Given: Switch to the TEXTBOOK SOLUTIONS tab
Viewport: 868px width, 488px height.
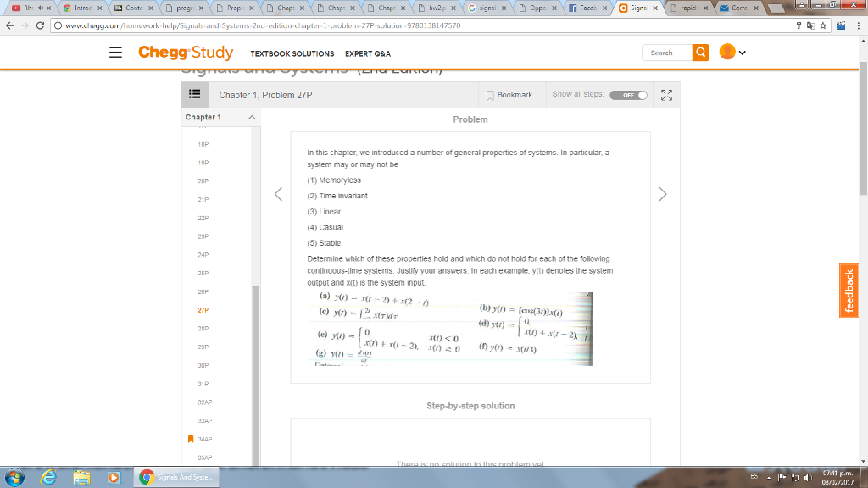Looking at the screenshot, I should (x=292, y=53).
